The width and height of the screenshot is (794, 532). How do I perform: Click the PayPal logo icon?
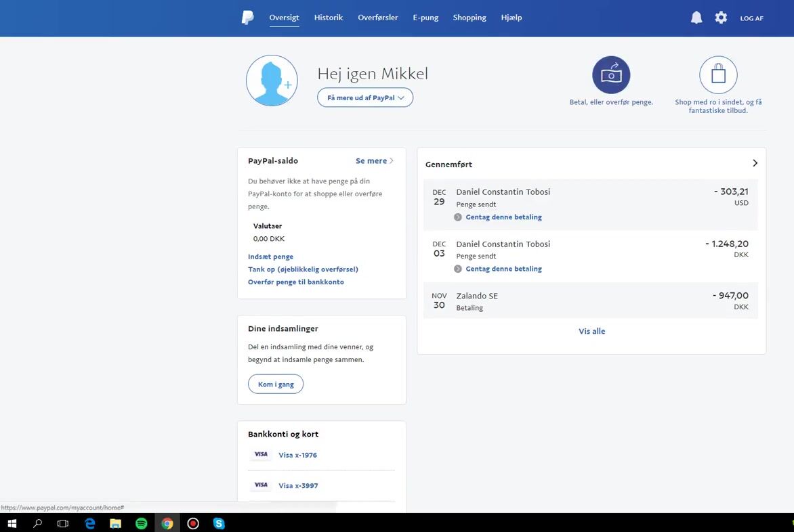click(248, 18)
